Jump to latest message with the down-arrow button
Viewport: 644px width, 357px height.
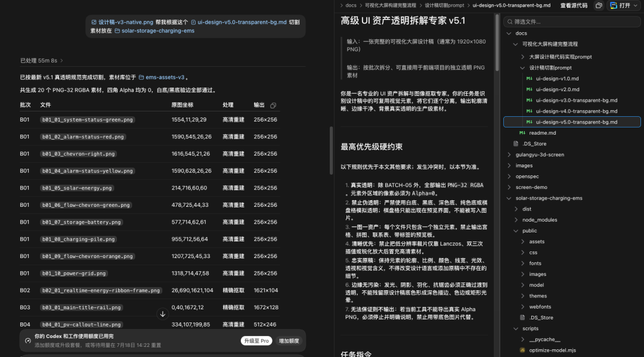point(163,314)
